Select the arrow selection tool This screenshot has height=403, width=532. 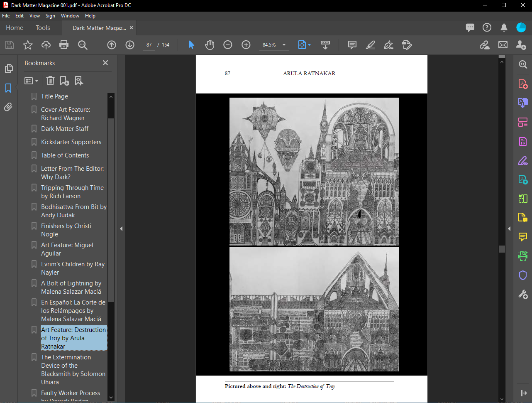191,45
